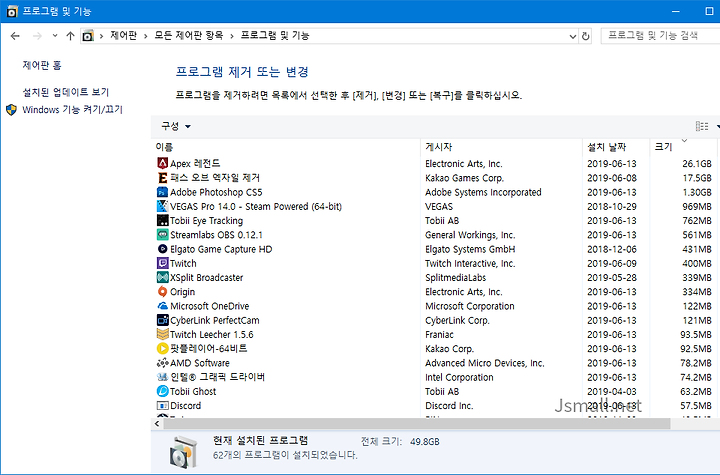Select Adobe Photoshop CS5 in the list
This screenshot has width=720, height=475.
216,192
